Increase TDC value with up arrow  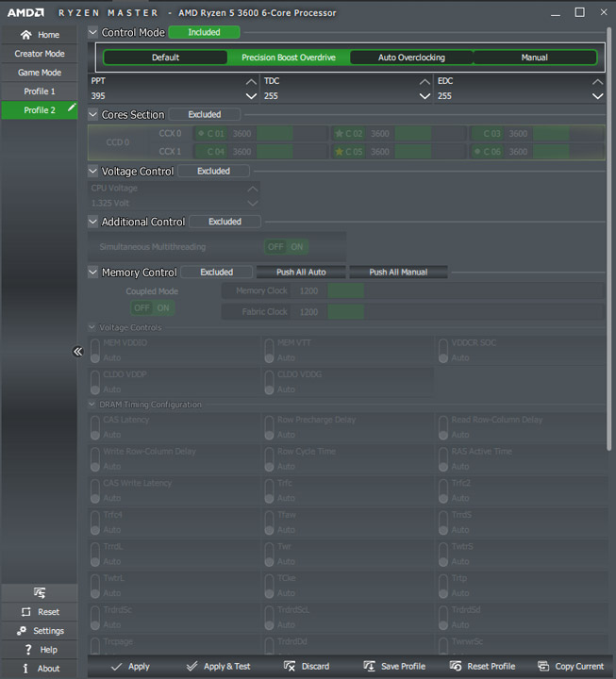click(x=425, y=81)
